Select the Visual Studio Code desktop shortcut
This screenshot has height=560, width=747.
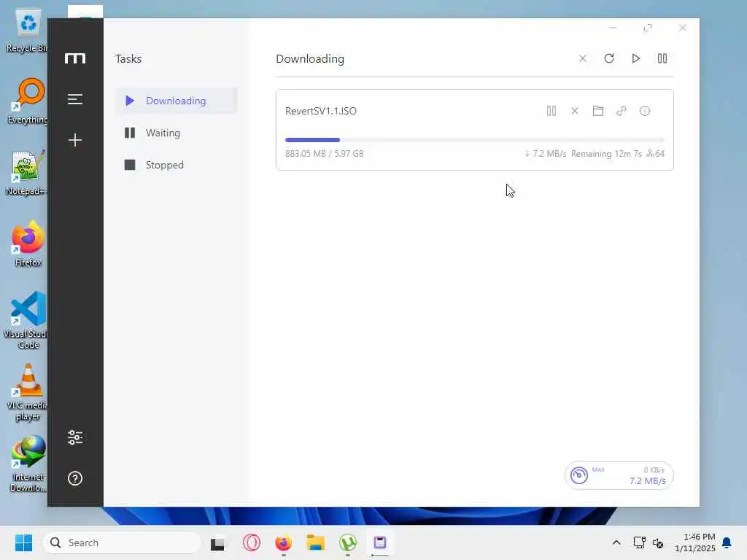pos(26,320)
